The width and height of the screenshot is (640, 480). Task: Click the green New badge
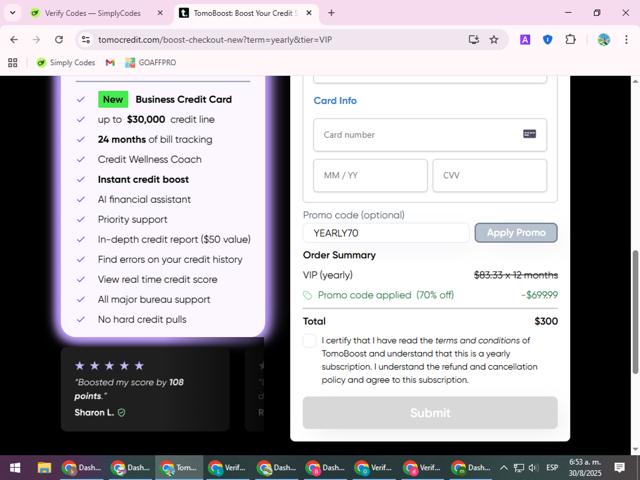(x=113, y=100)
